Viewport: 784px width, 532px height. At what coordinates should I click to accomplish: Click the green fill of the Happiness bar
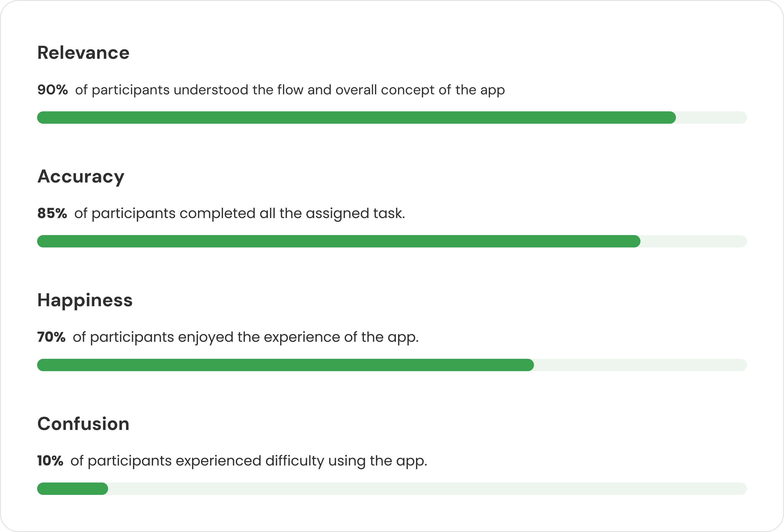[285, 365]
